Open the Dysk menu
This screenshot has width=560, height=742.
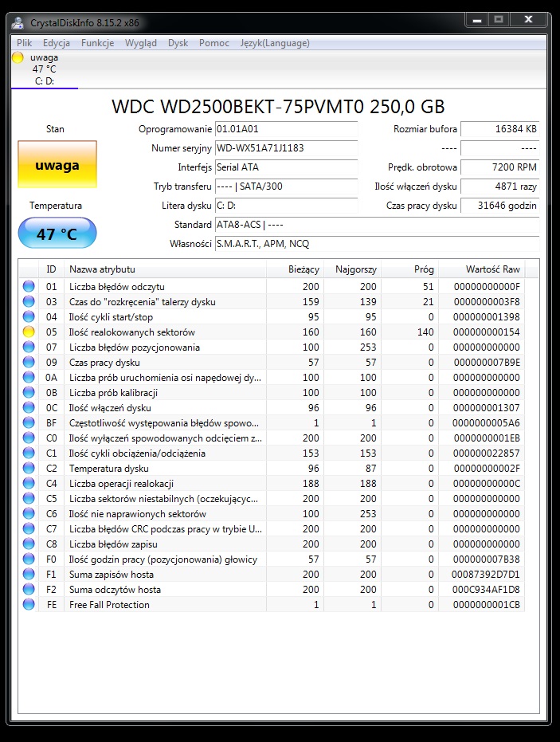point(178,43)
